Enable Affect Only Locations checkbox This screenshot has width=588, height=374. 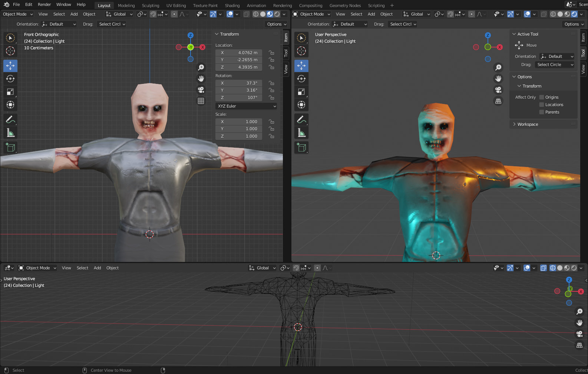point(542,105)
